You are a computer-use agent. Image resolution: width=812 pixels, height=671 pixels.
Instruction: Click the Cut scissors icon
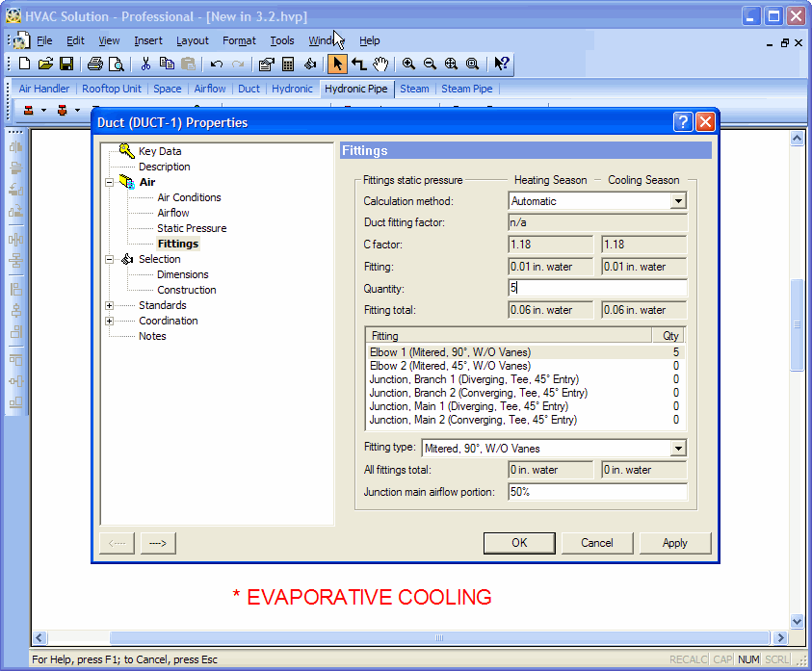point(145,64)
